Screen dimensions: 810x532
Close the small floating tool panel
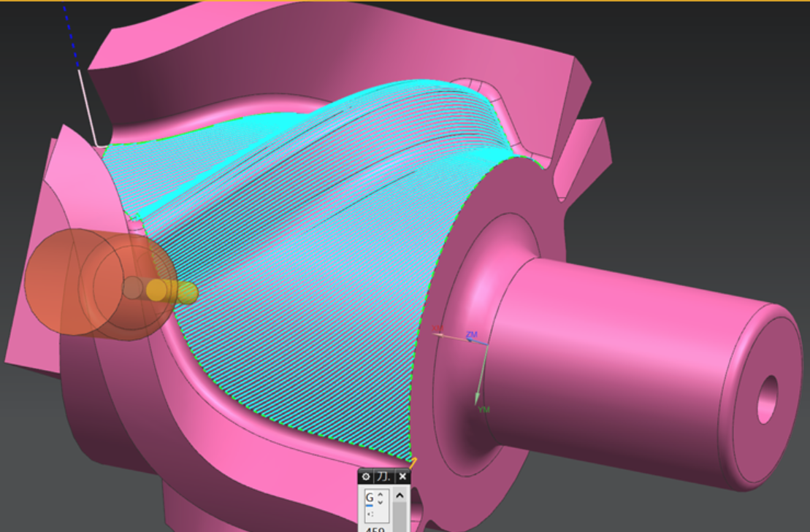pos(402,477)
